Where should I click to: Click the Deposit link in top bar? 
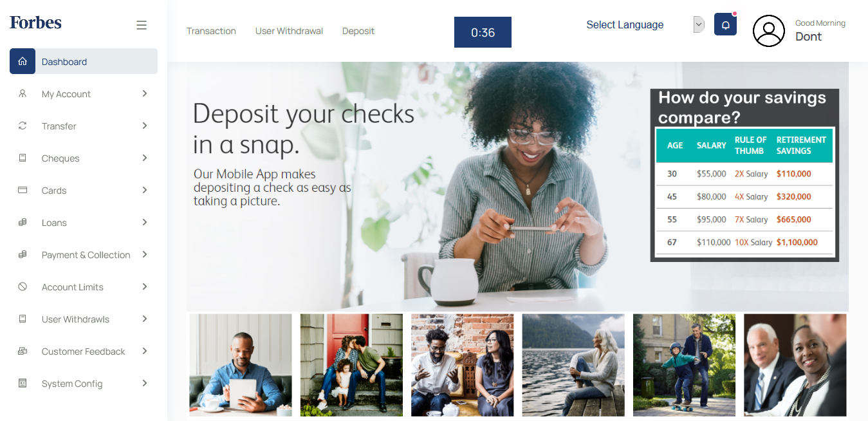(x=358, y=31)
